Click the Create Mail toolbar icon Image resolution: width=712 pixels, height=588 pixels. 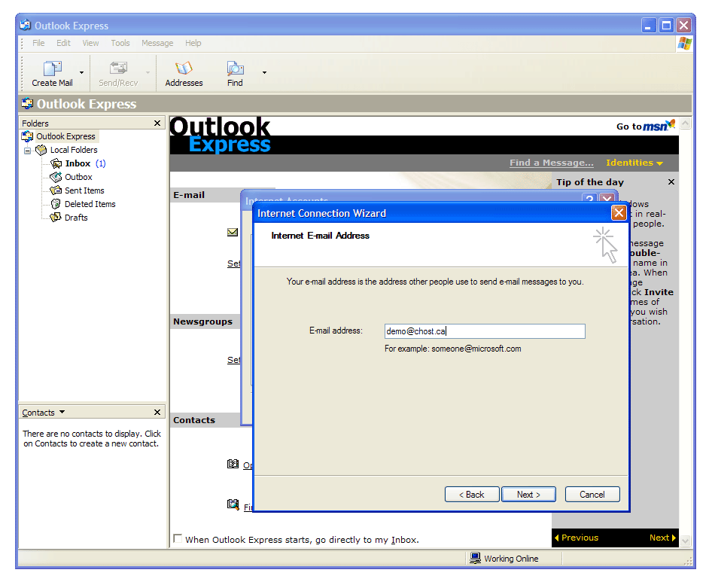coord(52,69)
